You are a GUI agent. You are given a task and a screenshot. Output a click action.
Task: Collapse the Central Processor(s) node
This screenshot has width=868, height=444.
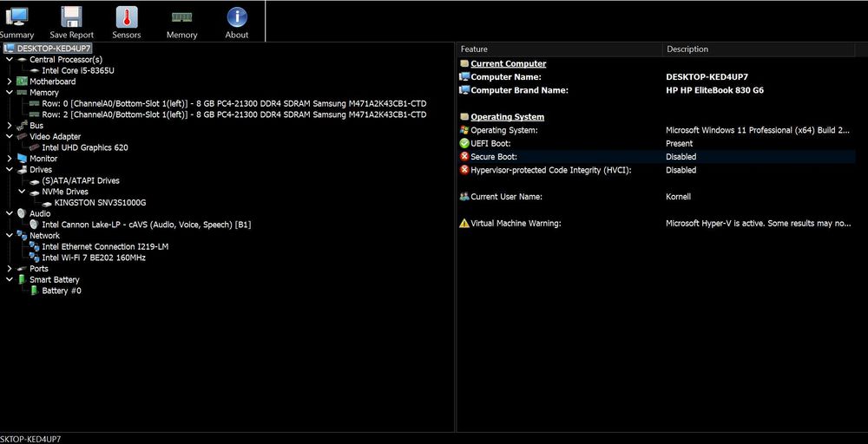(x=10, y=59)
